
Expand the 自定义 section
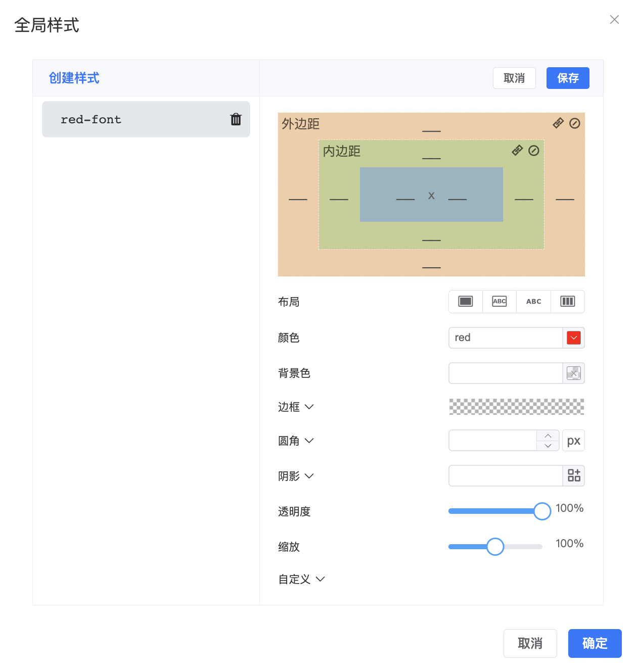point(320,579)
